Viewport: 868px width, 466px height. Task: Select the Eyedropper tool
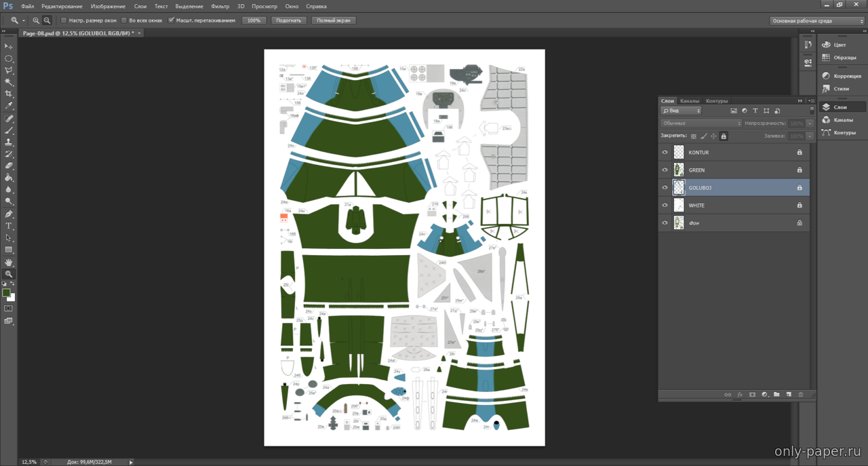[x=9, y=106]
